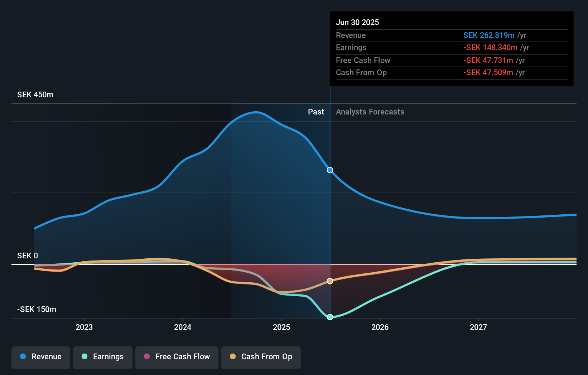Collapse the Jun 30 2025 tooltip panel
Screen dimensions: 588x375
451,49
